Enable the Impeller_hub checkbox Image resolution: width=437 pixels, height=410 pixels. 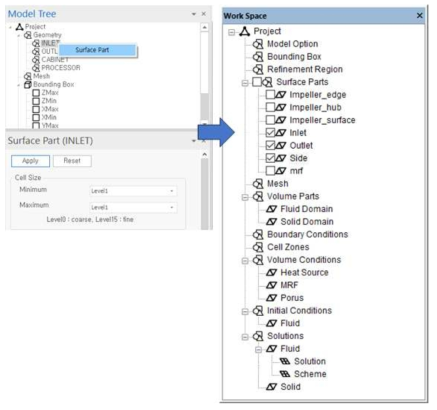tap(270, 107)
